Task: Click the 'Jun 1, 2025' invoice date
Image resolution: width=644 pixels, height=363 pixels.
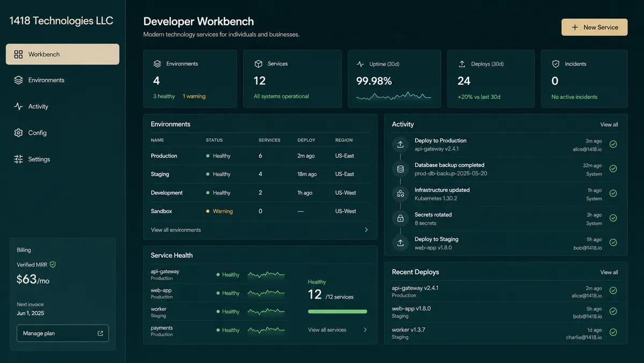Action: (30, 313)
